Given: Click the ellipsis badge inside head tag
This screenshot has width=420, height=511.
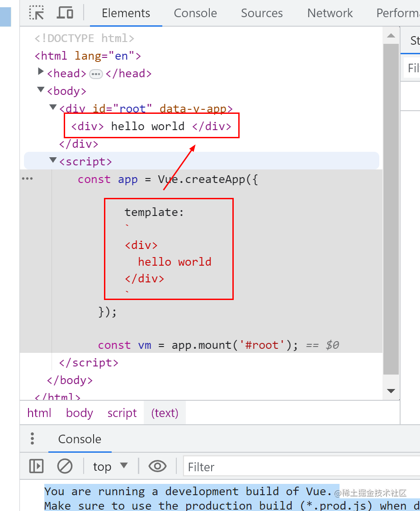Looking at the screenshot, I should click(96, 74).
